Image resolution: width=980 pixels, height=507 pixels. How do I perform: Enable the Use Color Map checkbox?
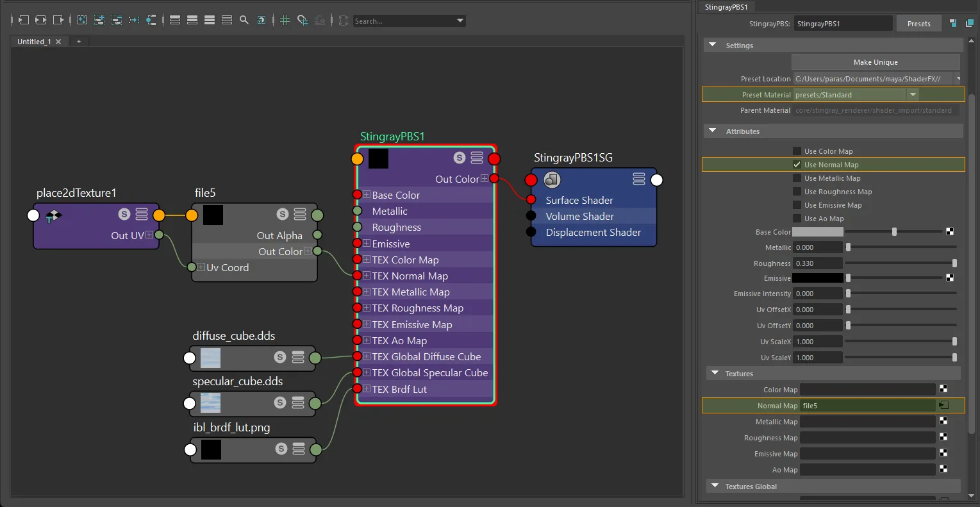(797, 151)
